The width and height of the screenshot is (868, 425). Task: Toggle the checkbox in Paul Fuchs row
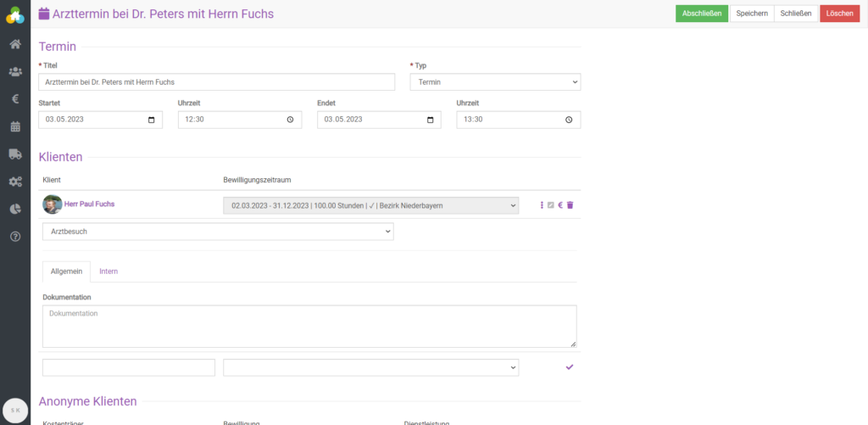(551, 205)
